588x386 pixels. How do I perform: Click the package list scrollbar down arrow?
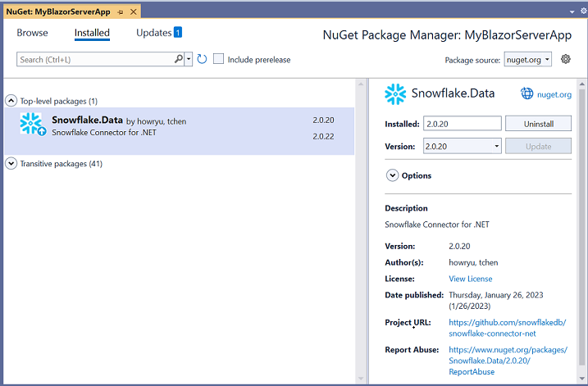click(x=361, y=379)
